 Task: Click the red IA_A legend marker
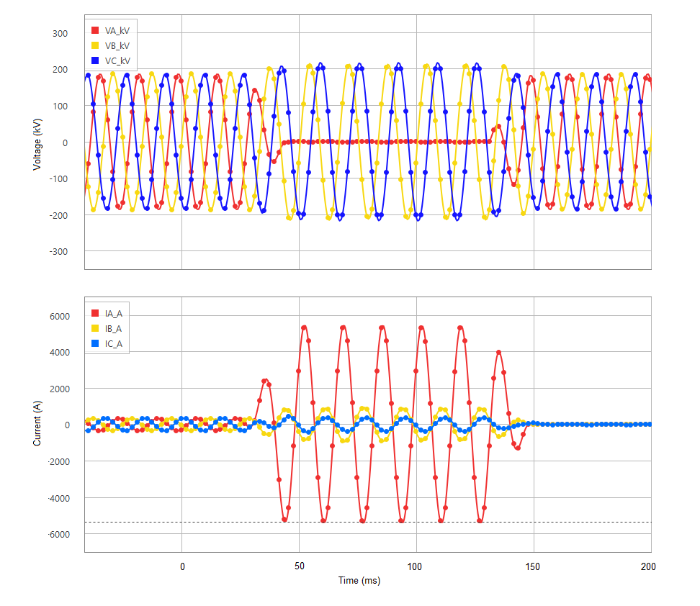(x=94, y=312)
